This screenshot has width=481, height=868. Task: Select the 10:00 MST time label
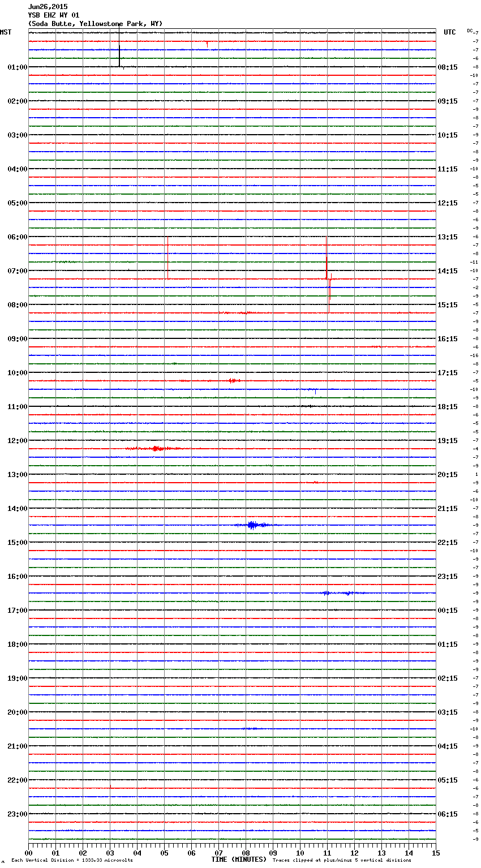[x=18, y=373]
